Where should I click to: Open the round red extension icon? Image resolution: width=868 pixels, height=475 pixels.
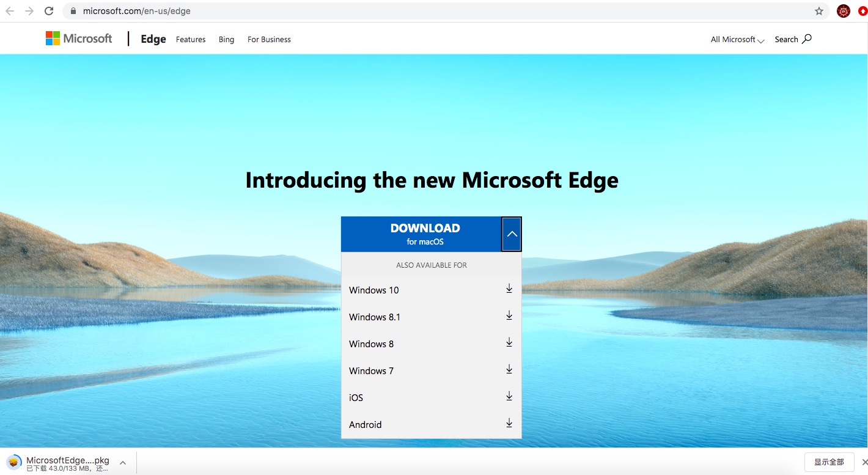pyautogui.click(x=844, y=11)
